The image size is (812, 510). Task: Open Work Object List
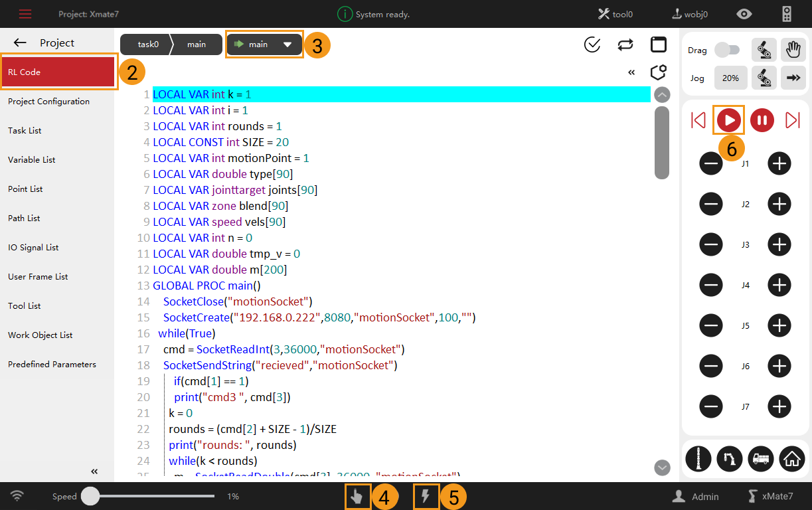[x=57, y=335]
